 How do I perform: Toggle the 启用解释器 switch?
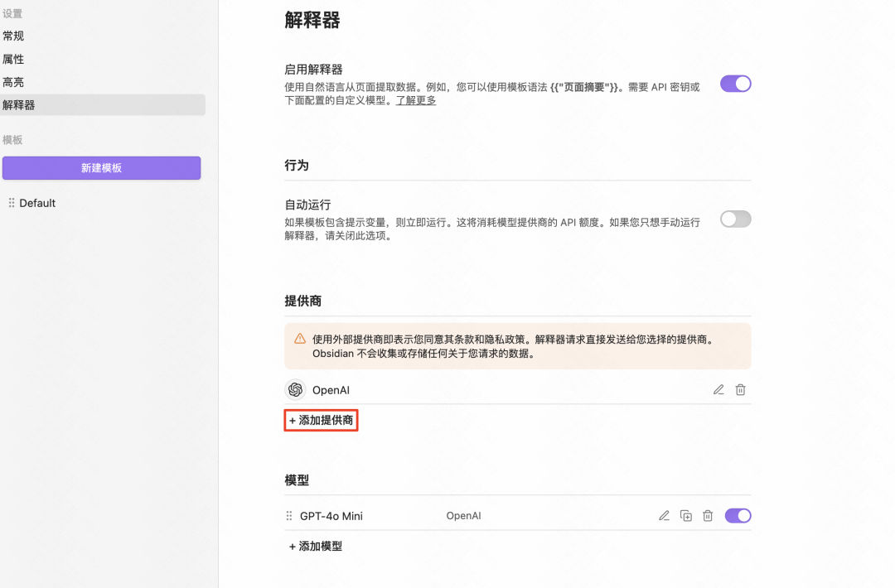(x=735, y=84)
